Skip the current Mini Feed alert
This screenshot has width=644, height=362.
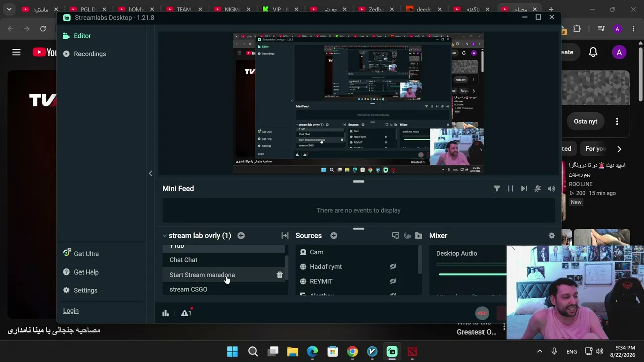[x=524, y=188]
